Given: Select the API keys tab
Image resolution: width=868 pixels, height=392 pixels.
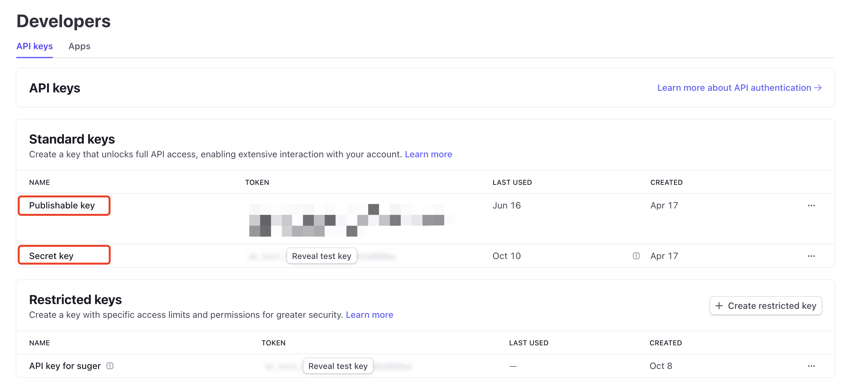Looking at the screenshot, I should 35,46.
